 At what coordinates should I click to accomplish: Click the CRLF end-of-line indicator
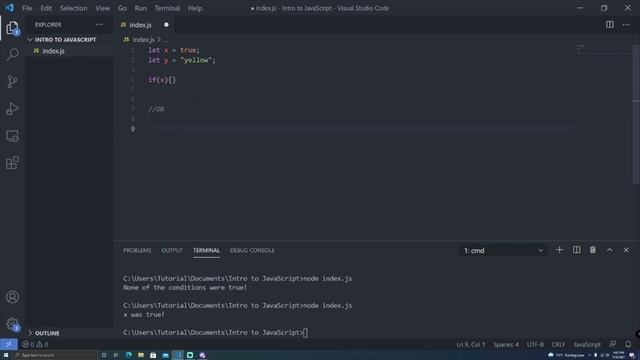click(x=558, y=344)
